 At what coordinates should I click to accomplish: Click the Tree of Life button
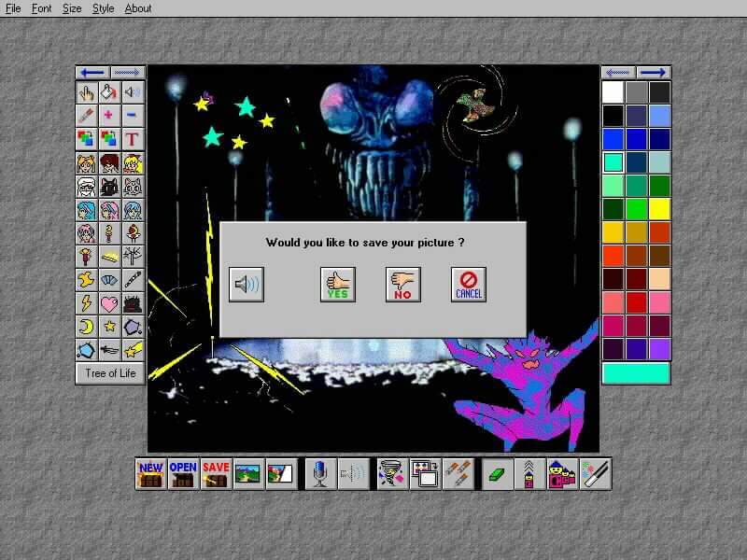[x=110, y=373]
